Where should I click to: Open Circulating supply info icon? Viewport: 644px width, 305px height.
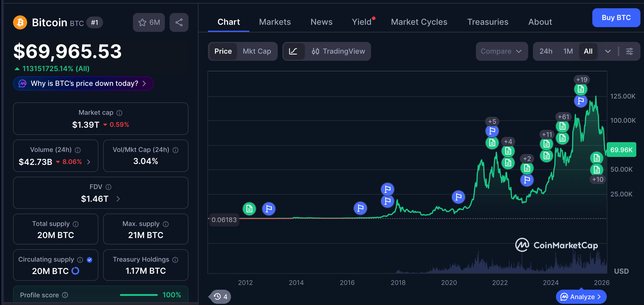point(80,260)
